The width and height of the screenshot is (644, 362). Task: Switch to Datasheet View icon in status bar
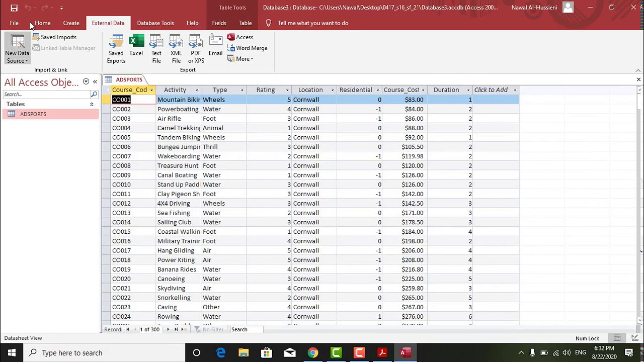pos(617,338)
